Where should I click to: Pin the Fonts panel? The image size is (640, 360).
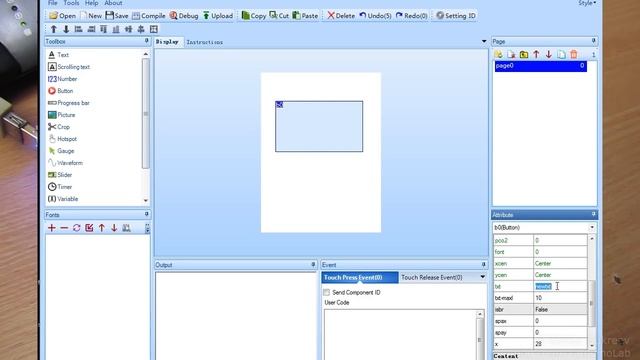click(x=147, y=214)
